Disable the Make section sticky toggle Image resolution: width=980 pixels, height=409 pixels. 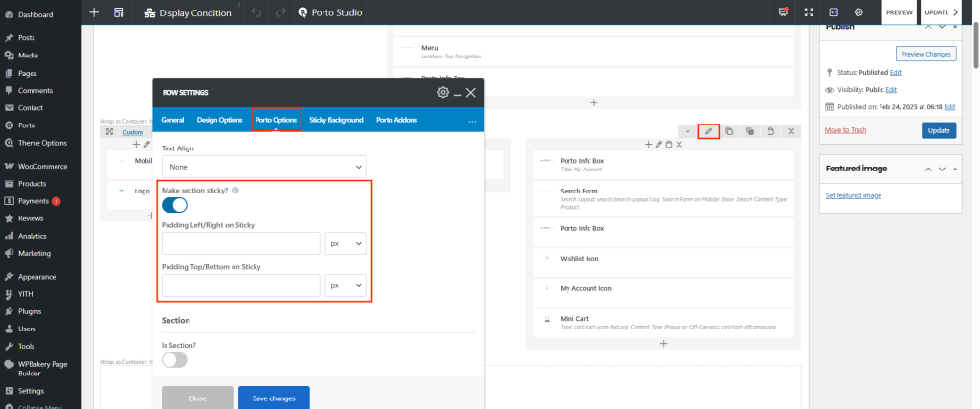(174, 204)
